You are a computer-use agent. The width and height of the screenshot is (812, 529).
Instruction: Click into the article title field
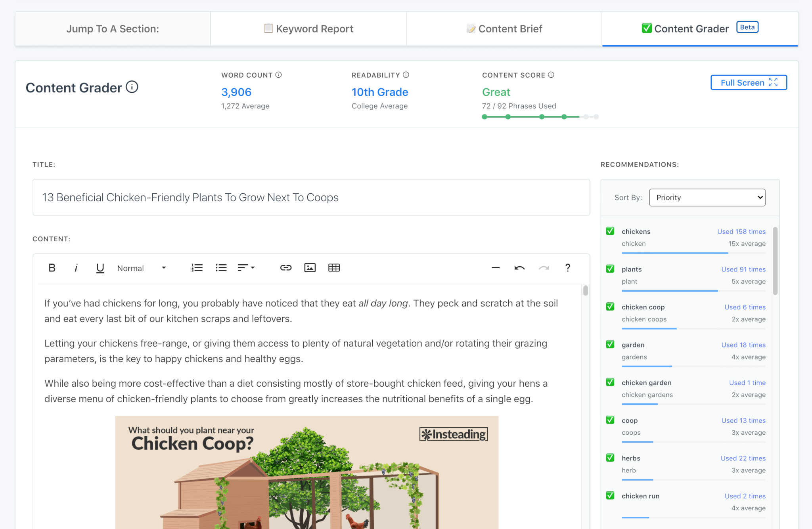click(x=311, y=197)
